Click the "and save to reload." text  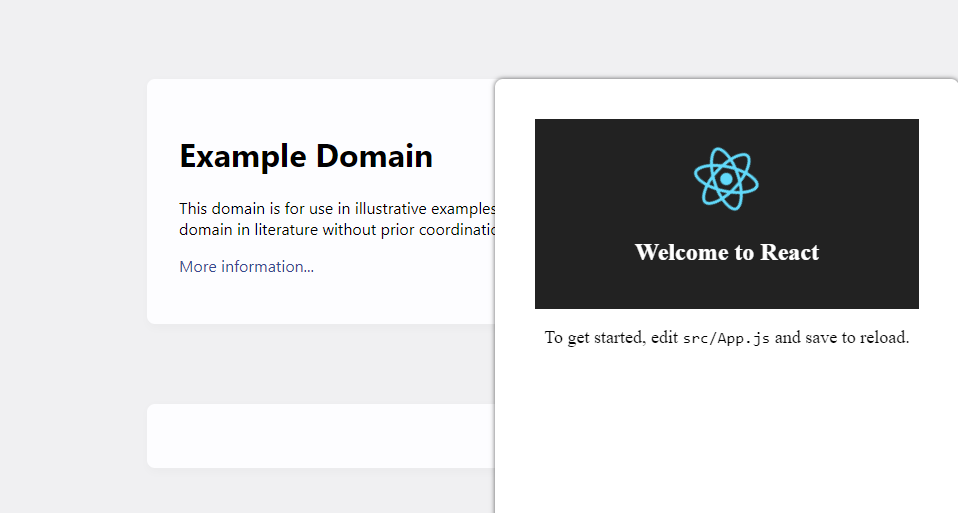[842, 338]
